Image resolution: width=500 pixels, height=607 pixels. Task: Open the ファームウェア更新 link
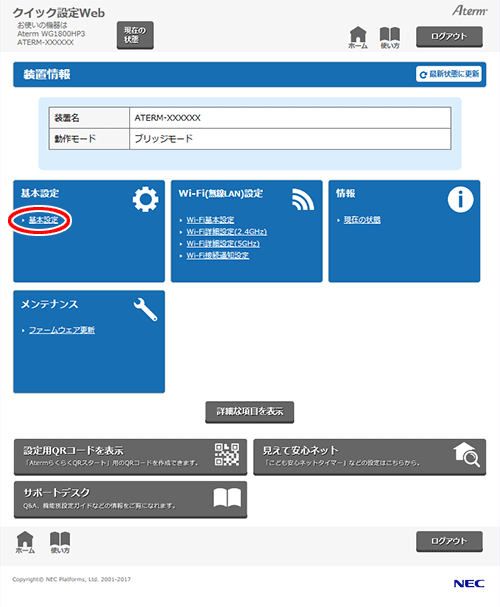point(62,330)
